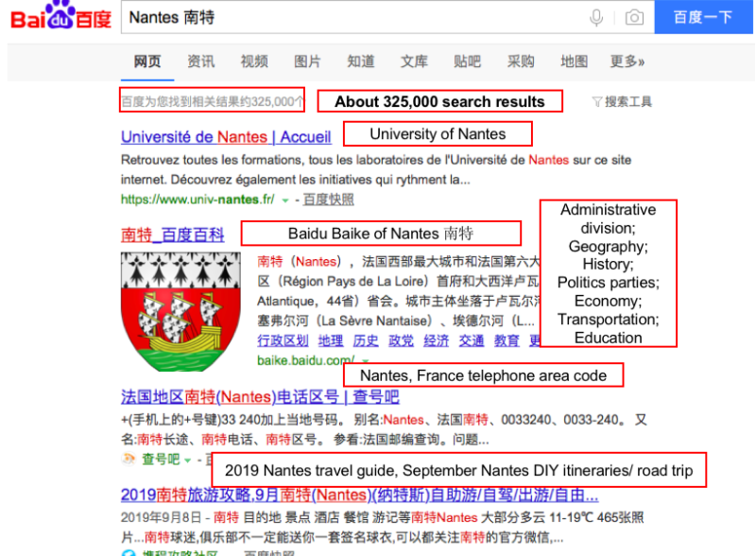756x556 pixels.
Task: Open the 图片 tab
Action: click(x=307, y=61)
